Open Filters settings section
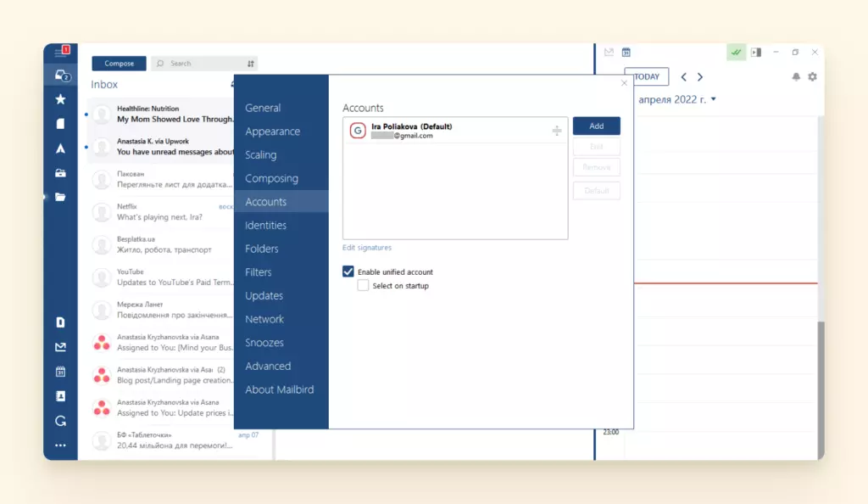The height and width of the screenshot is (504, 868). pyautogui.click(x=281, y=272)
